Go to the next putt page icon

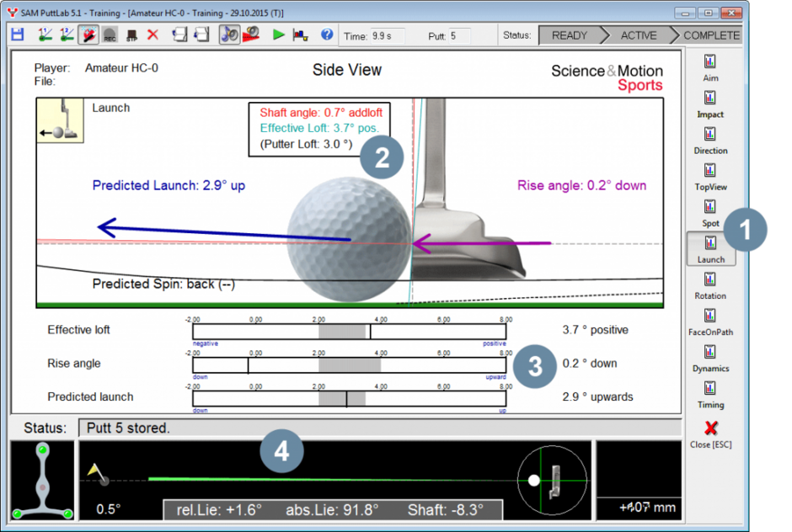click(201, 35)
